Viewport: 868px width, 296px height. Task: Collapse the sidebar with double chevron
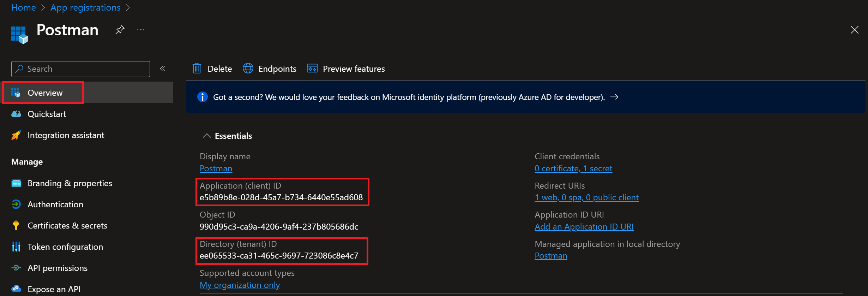[x=163, y=69]
